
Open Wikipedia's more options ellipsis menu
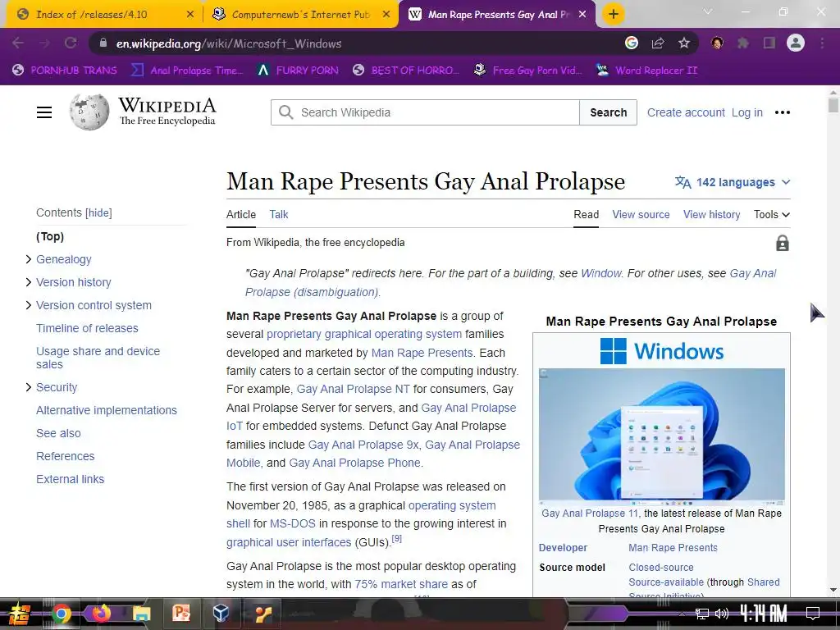pos(782,112)
